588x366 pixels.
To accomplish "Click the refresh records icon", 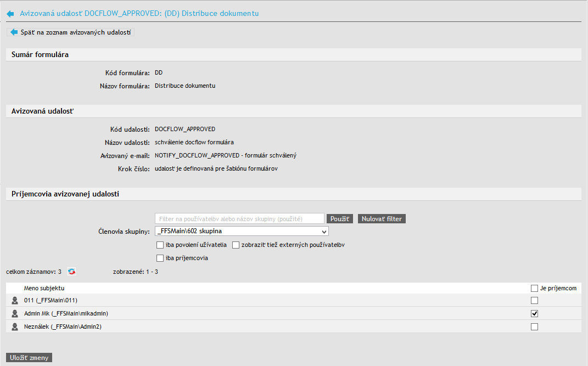I will tap(71, 271).
